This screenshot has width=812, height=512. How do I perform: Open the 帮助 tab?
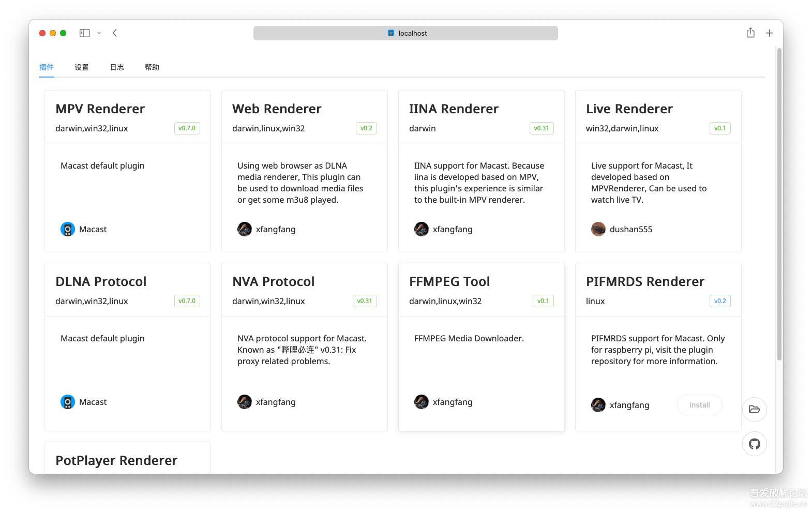pyautogui.click(x=152, y=67)
